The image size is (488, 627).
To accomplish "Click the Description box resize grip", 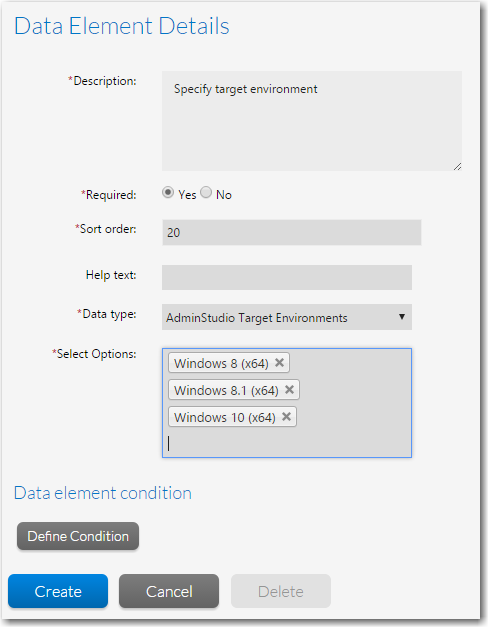I will point(458,166).
